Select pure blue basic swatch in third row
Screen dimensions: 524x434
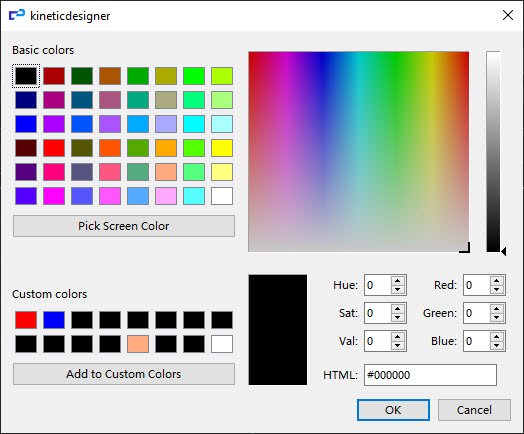26,124
